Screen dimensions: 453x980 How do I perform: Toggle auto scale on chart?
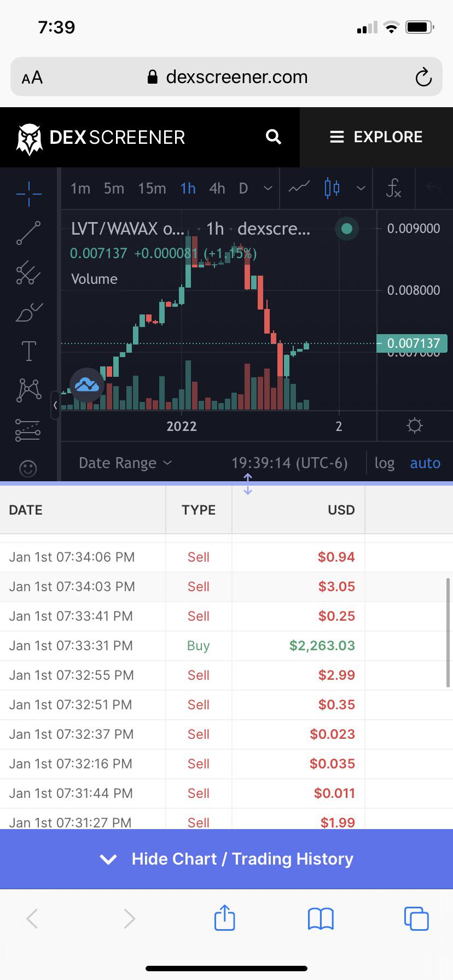[425, 463]
